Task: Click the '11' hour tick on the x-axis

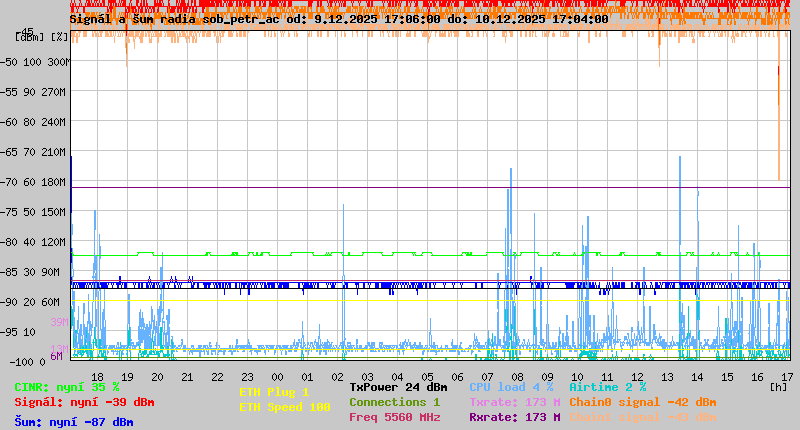Action: (607, 377)
